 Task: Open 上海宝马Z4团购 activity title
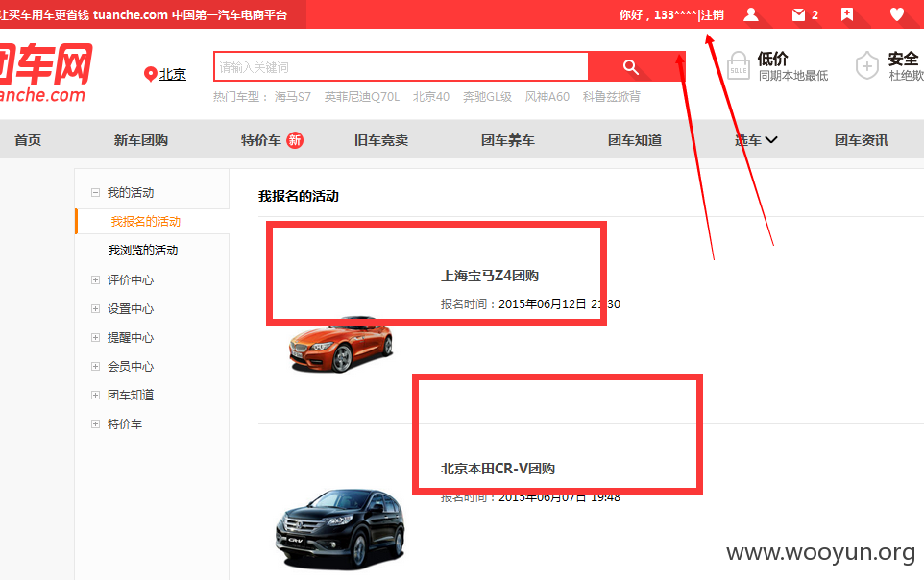490,276
